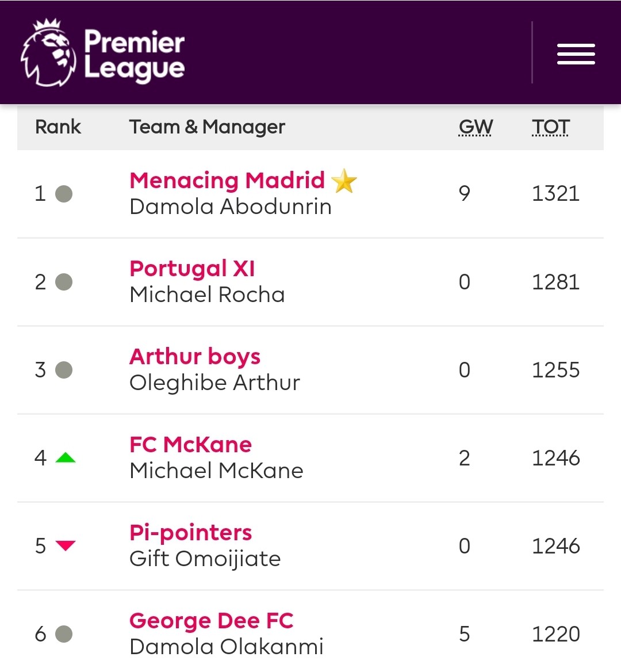Click the grey dot next to rank 2

[64, 281]
